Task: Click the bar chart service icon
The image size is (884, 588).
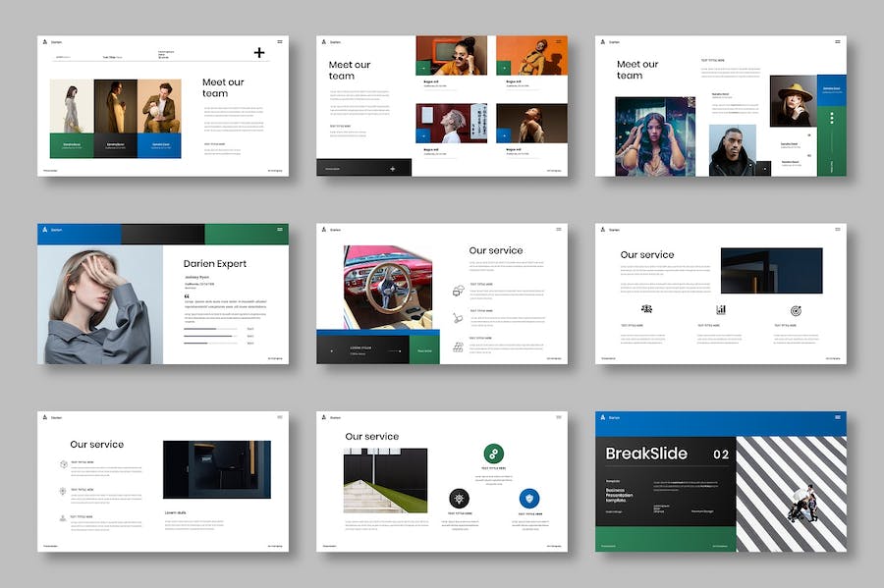Action: (721, 309)
